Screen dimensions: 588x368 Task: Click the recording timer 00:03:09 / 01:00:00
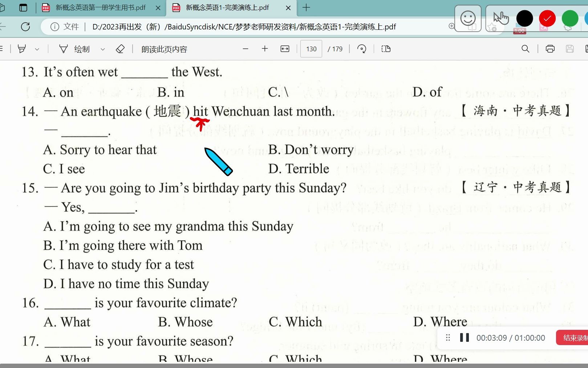pos(511,338)
